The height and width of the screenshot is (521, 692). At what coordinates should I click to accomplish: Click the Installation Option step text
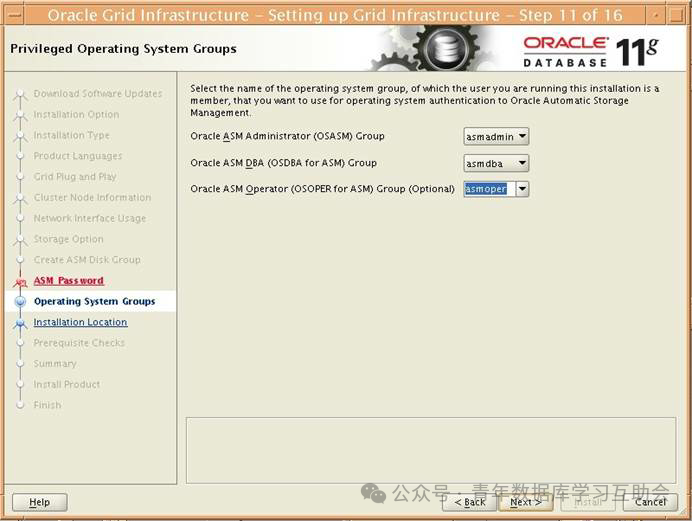coord(76,114)
